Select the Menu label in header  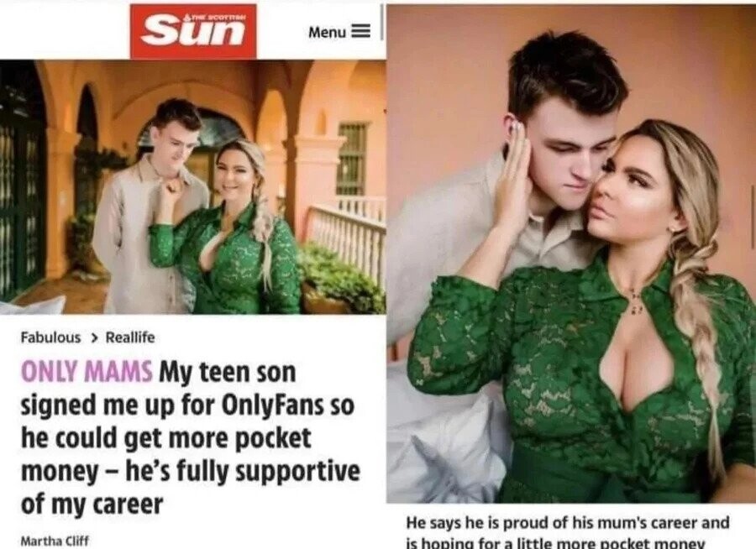(x=328, y=32)
